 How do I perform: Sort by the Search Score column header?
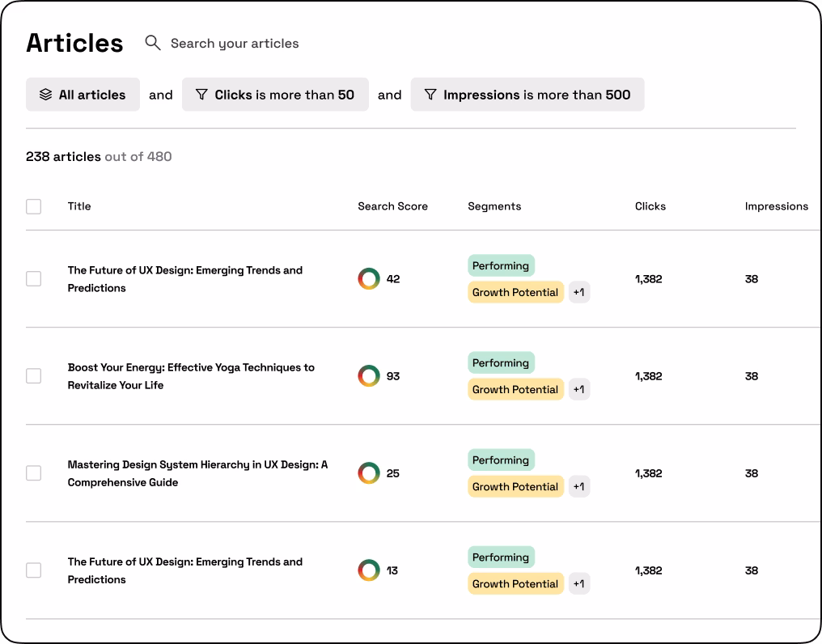click(392, 206)
